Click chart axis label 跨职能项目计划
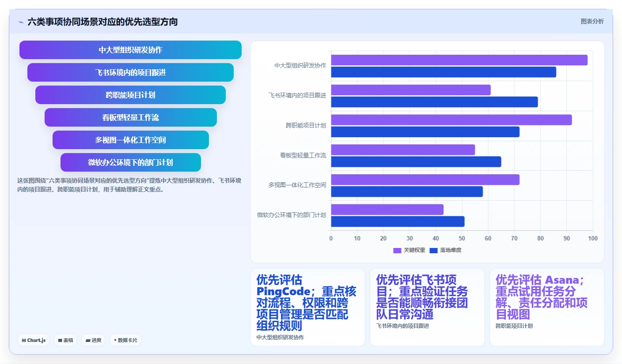 [306, 125]
